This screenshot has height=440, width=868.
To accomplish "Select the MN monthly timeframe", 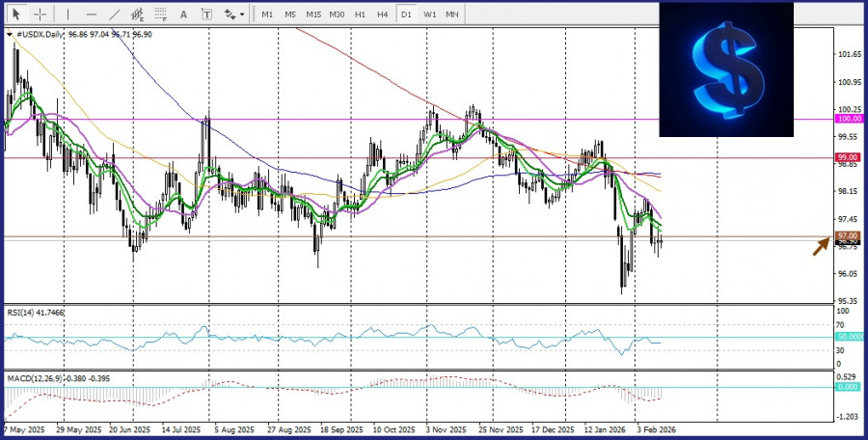I will pyautogui.click(x=452, y=14).
